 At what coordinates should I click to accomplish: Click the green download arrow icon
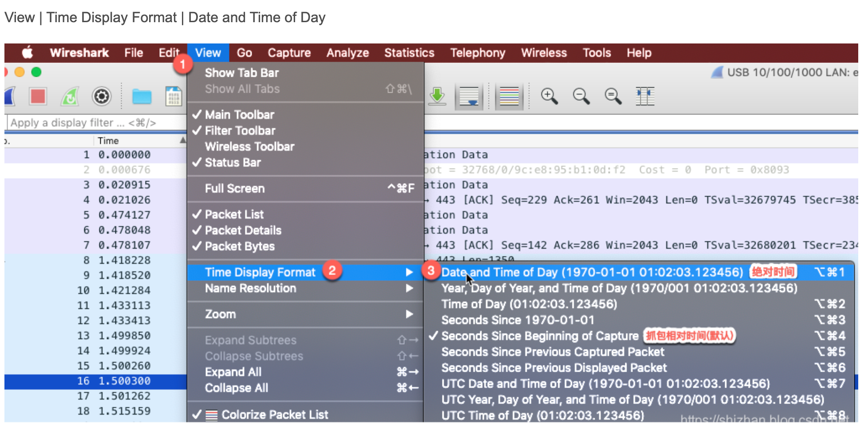point(437,96)
